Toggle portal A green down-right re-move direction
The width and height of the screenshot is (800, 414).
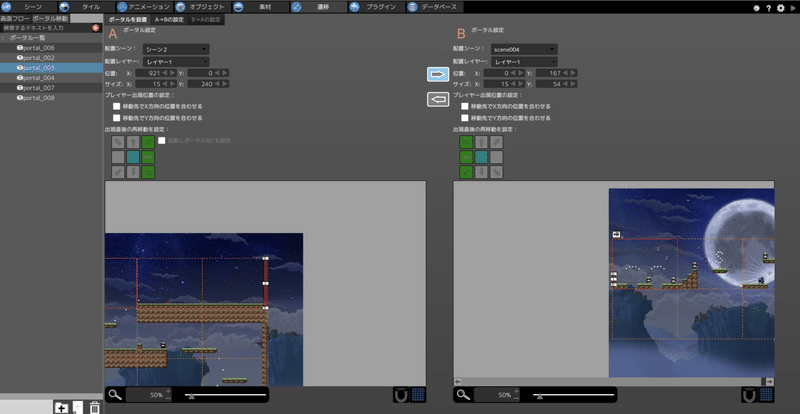pyautogui.click(x=148, y=172)
